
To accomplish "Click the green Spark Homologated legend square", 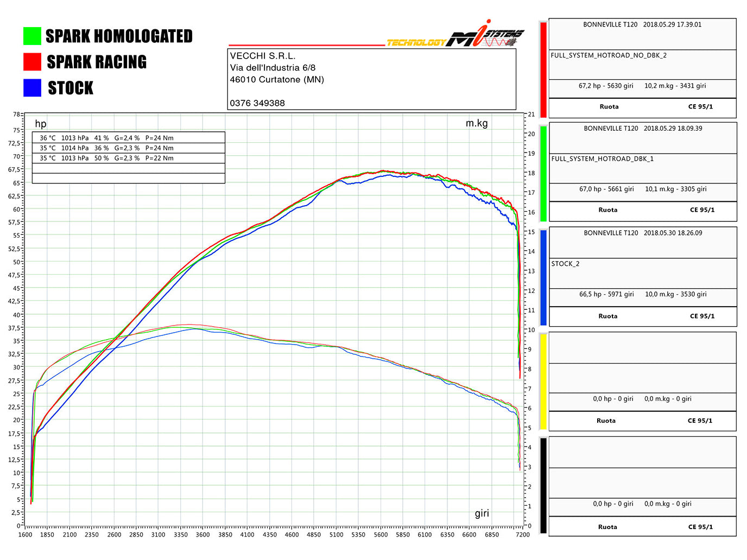I will coord(32,36).
